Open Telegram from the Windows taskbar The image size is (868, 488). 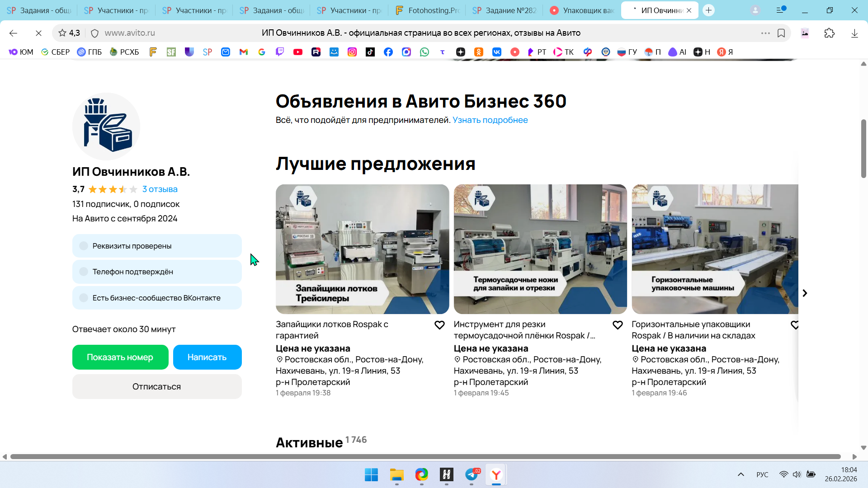click(x=472, y=474)
